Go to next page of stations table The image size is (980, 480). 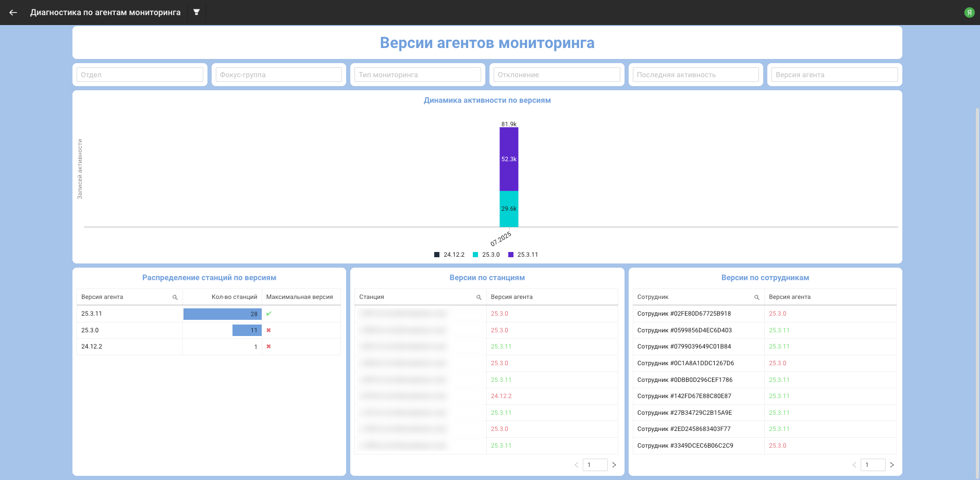pyautogui.click(x=614, y=465)
